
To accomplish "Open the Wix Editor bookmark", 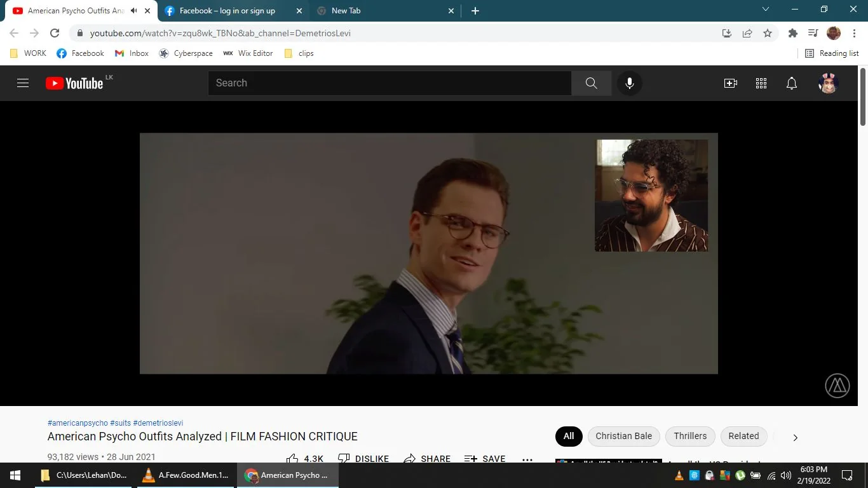I will 248,53.
